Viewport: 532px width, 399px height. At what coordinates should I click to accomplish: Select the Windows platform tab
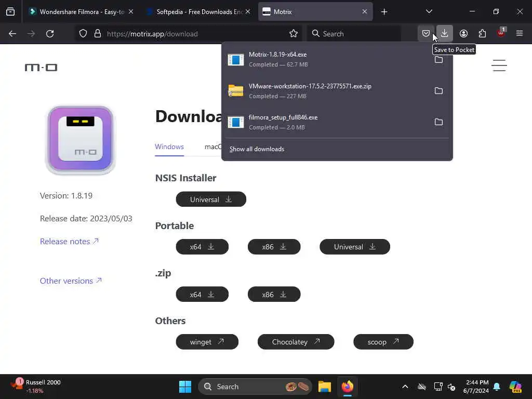(x=169, y=147)
